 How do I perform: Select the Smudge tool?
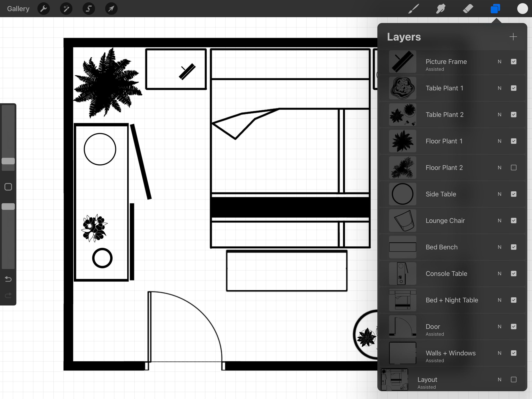tap(441, 8)
